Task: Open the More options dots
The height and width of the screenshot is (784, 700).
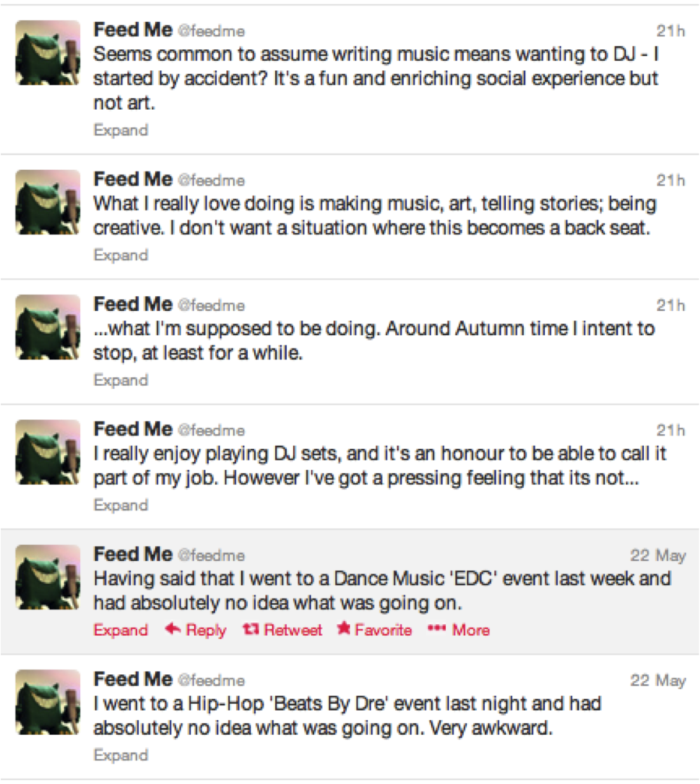Action: coord(436,630)
